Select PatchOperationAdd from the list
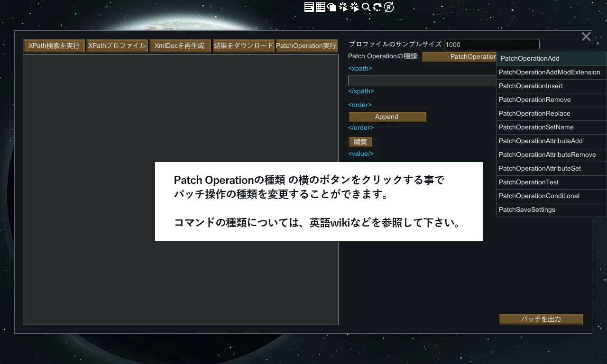The image size is (607, 364). [552, 59]
